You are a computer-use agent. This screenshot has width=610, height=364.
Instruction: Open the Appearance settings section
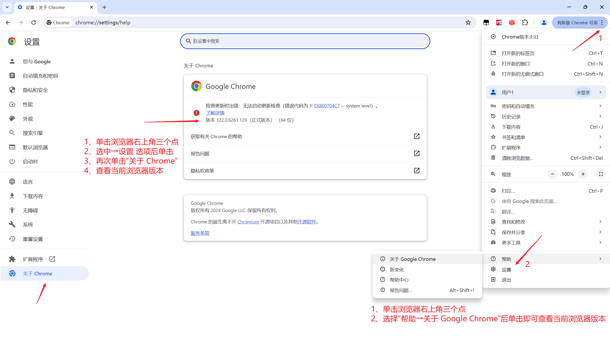(x=44, y=119)
